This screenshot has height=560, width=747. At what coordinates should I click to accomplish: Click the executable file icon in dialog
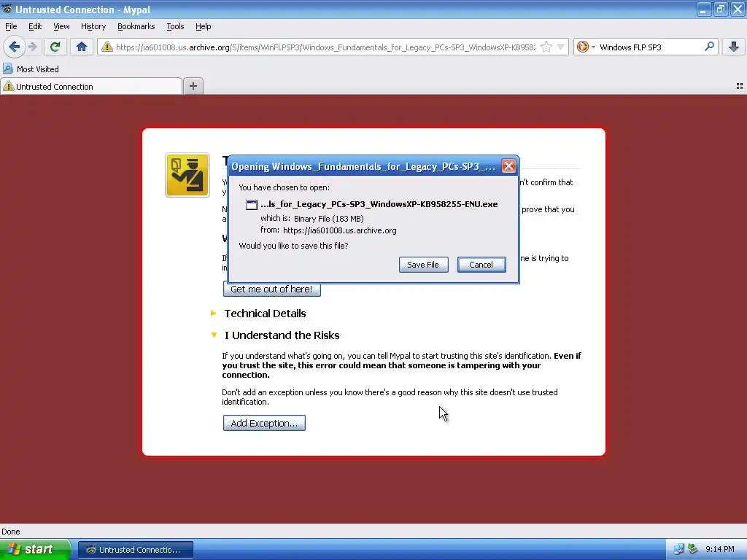(252, 205)
